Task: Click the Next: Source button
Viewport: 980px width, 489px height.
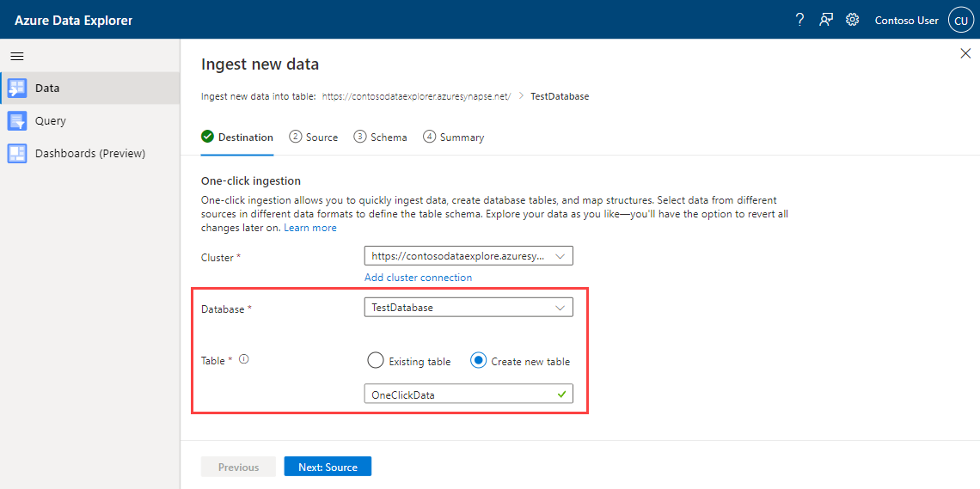Action: tap(328, 468)
